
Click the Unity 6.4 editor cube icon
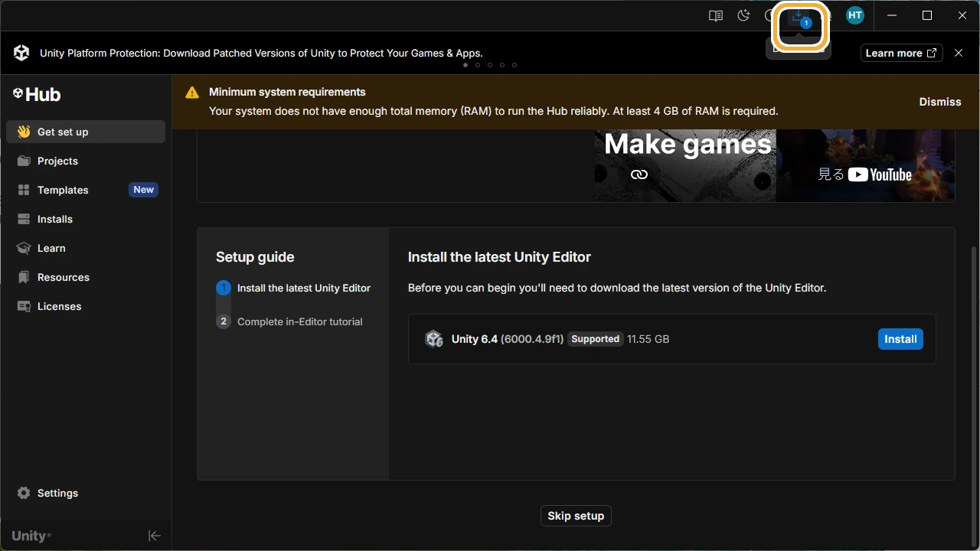coord(434,339)
